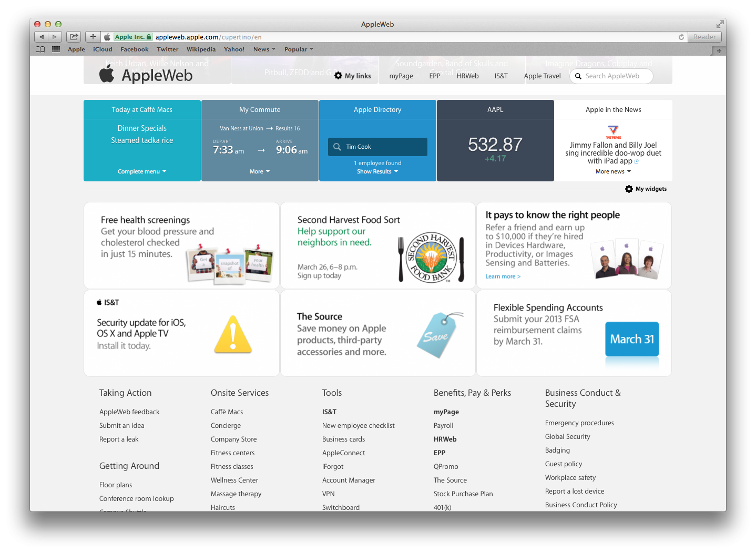Click the AAPL 532.87 stock price
Image resolution: width=756 pixels, height=553 pixels.
[x=495, y=145]
